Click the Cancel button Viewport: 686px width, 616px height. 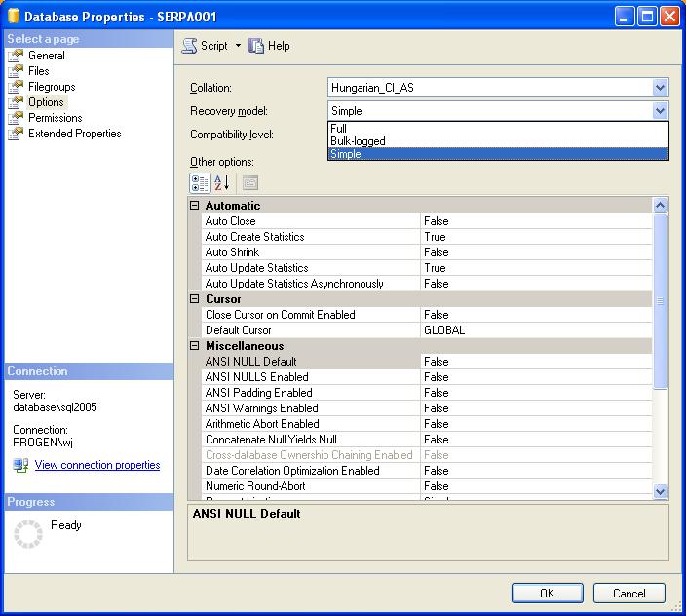click(x=629, y=593)
